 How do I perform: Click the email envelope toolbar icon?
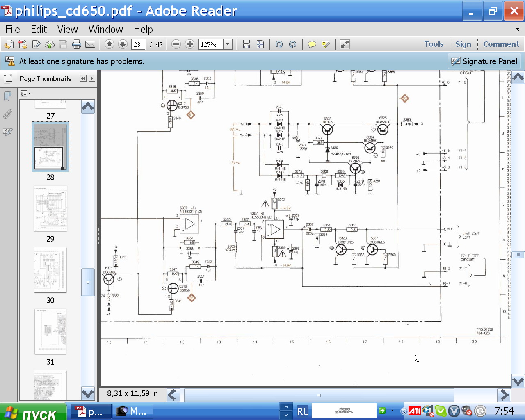tap(90, 44)
